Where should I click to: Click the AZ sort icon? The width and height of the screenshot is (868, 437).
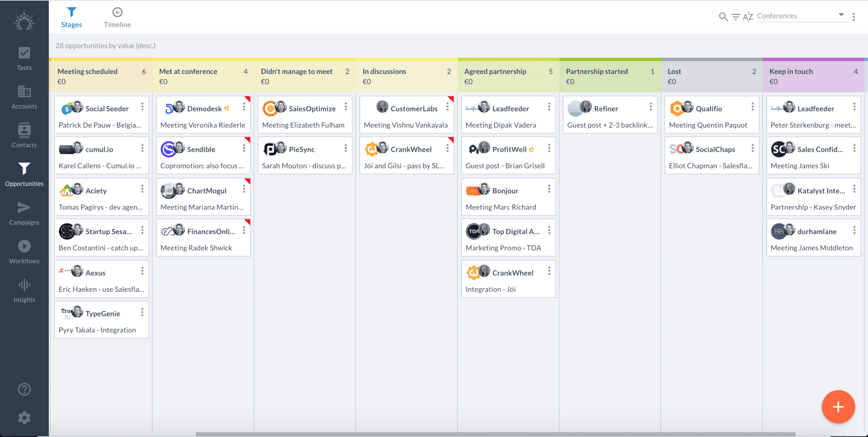pos(748,17)
